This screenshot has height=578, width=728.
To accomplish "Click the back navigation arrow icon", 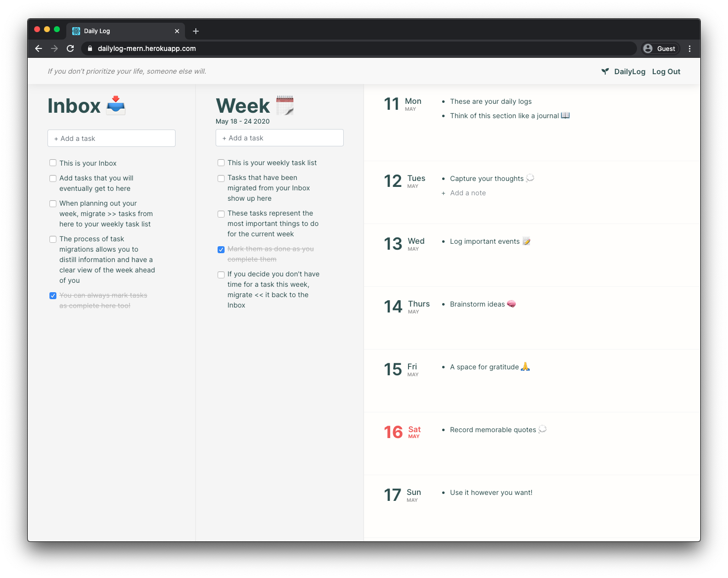I will pos(38,48).
